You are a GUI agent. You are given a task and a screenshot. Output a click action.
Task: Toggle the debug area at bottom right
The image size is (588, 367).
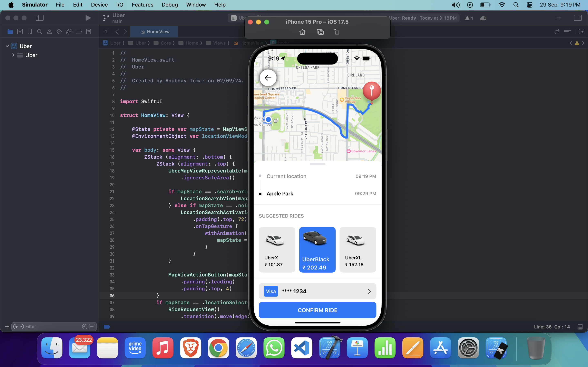click(580, 327)
